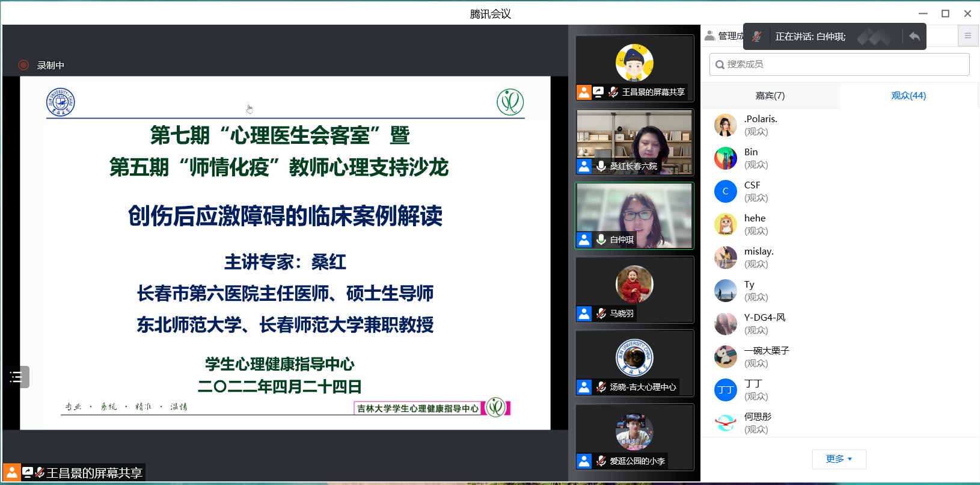This screenshot has height=485, width=980.
Task: Click the microphone icon on 白仲琪 tile
Action: coord(601,239)
